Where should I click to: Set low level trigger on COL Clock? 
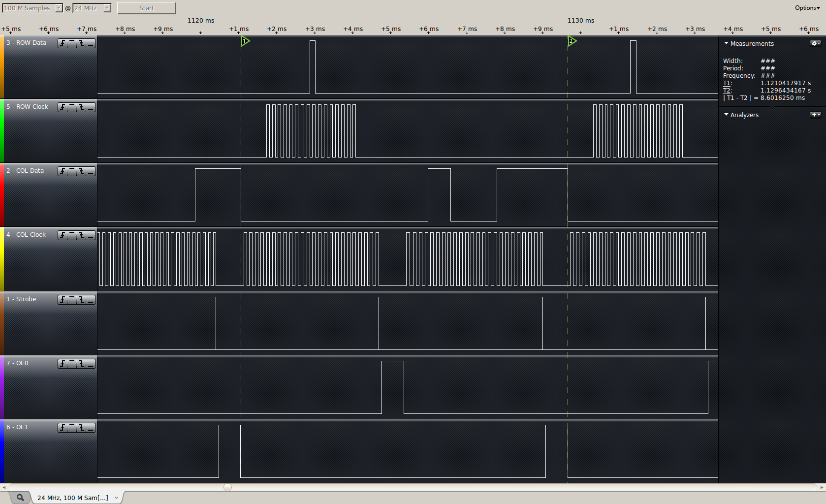click(91, 235)
